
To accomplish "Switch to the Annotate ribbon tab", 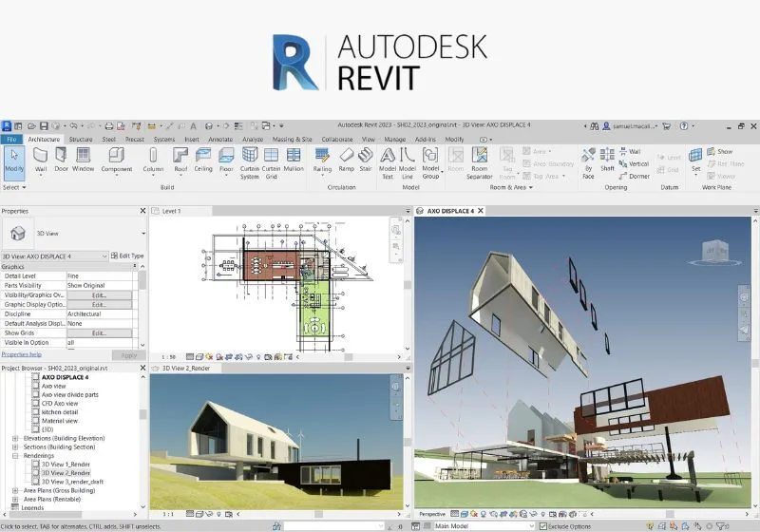I will (220, 140).
